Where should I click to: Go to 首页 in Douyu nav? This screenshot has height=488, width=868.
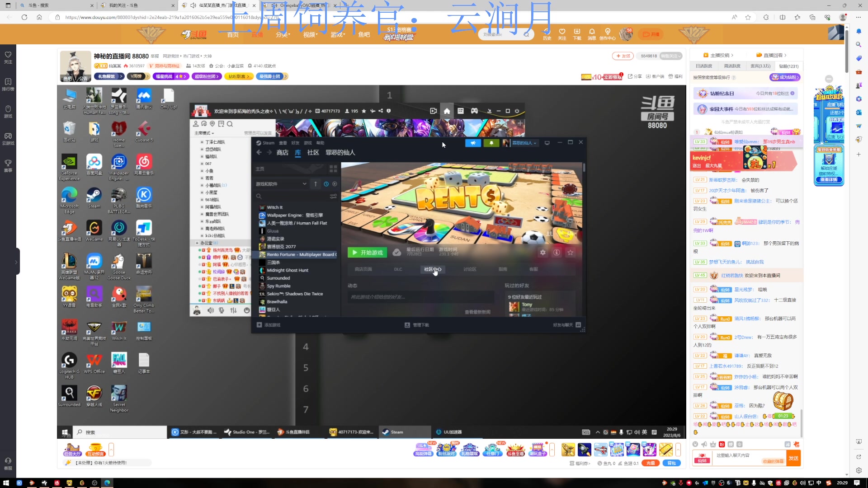(x=233, y=35)
